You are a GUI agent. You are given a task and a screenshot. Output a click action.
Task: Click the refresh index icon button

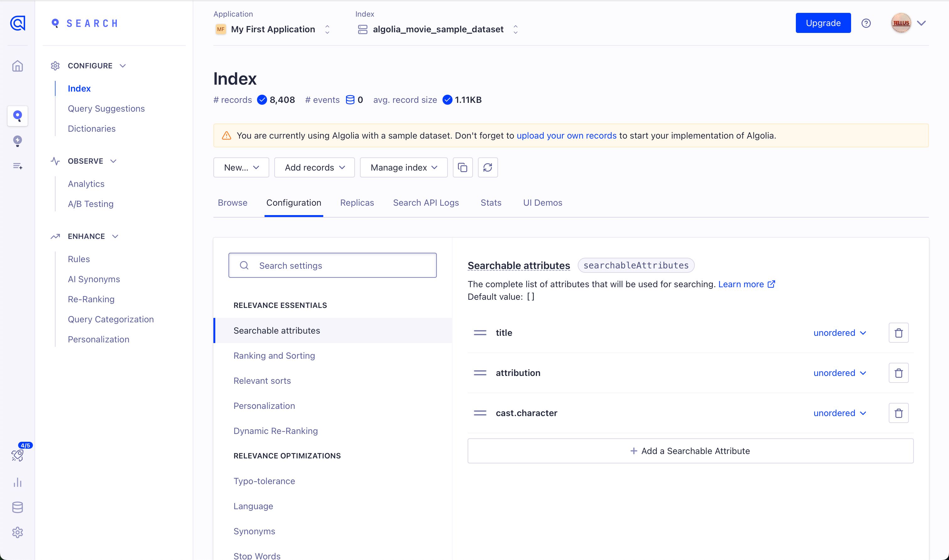point(488,167)
